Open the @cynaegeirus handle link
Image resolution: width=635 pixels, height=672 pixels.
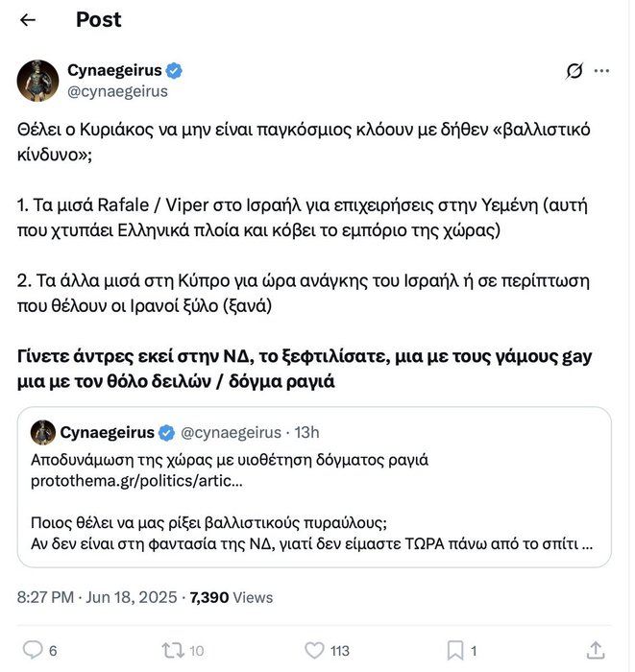117,91
